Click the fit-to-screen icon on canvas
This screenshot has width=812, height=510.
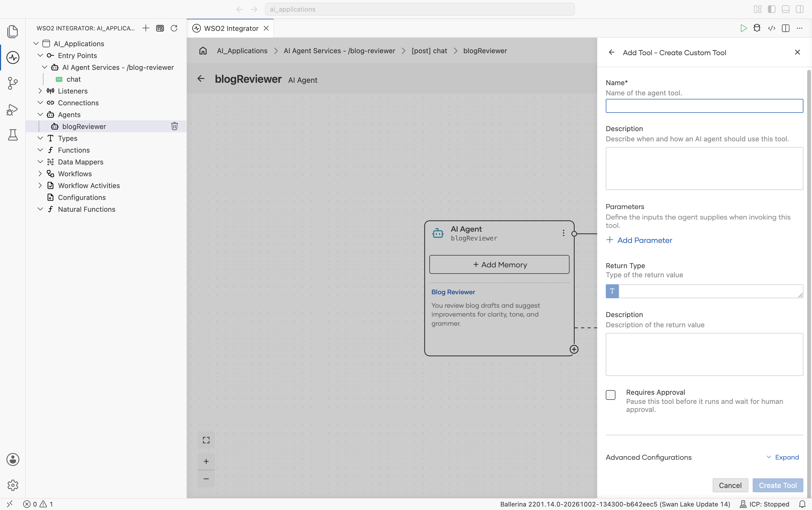tap(206, 440)
